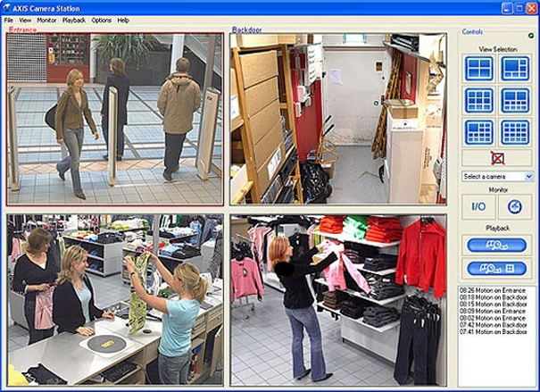
Task: Select the top-right layout icon in View Selection
Action: pos(515,69)
